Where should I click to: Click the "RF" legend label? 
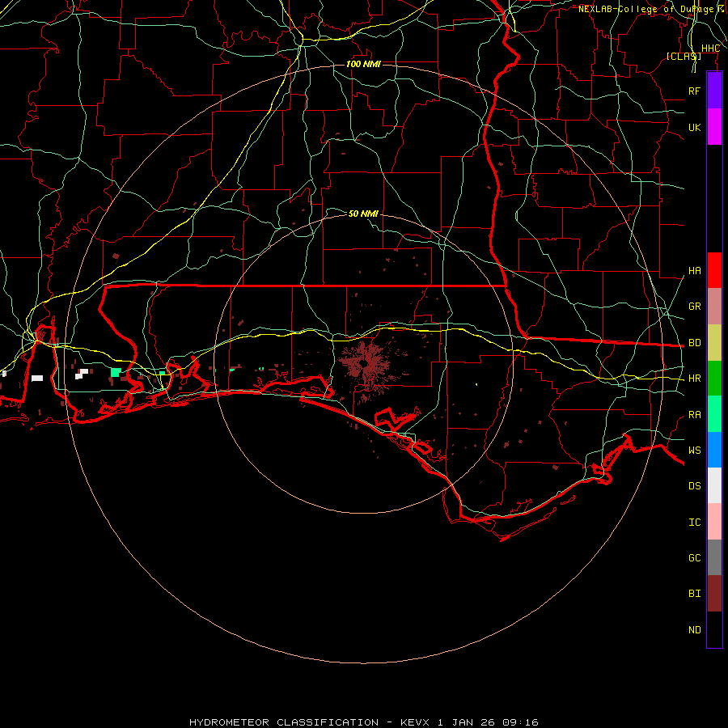point(694,91)
